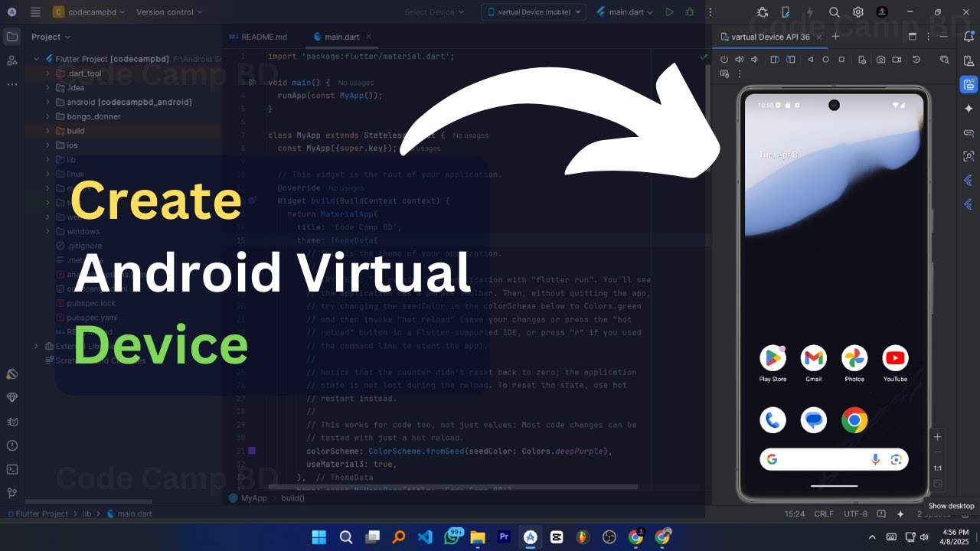Click main.dart in breadcrumb bar

coord(130,514)
